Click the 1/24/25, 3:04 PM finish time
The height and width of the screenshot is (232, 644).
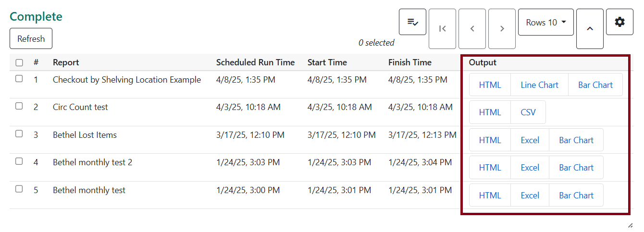pos(420,162)
